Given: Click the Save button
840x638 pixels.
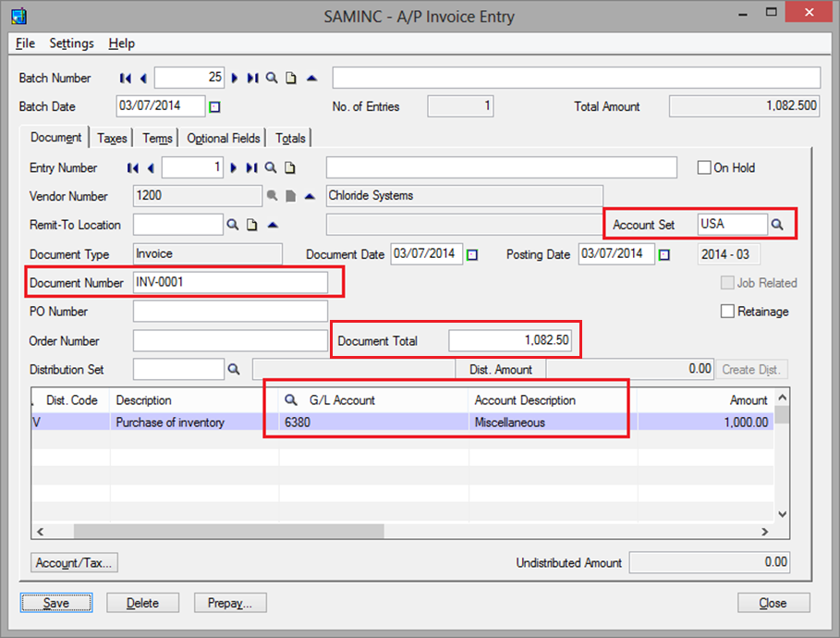Looking at the screenshot, I should [x=56, y=603].
